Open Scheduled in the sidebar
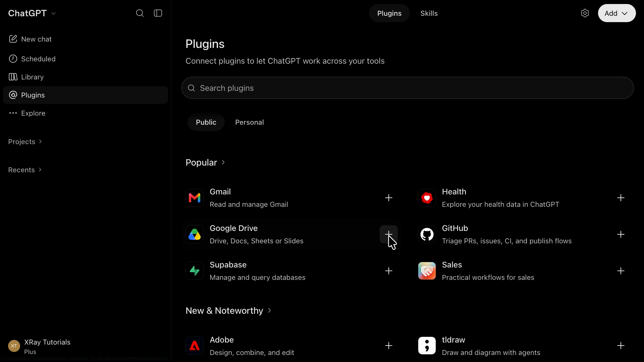Viewport: 644px width, 362px height. pos(86,59)
